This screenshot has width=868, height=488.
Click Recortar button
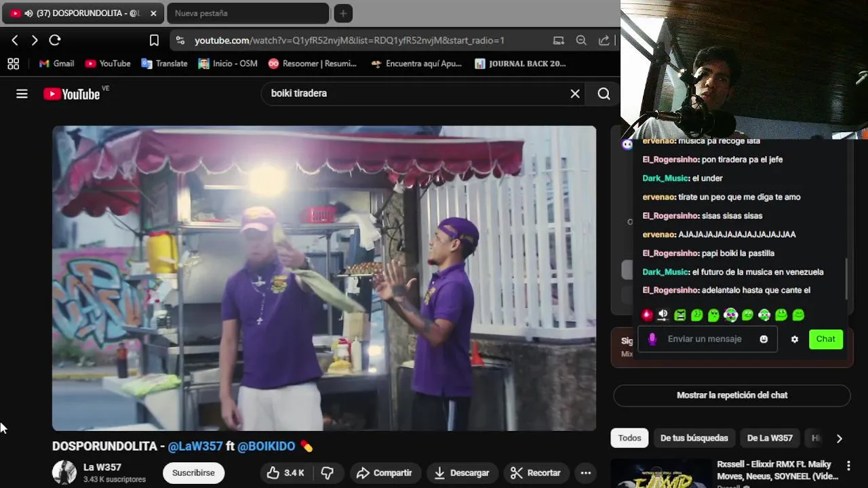(536, 472)
